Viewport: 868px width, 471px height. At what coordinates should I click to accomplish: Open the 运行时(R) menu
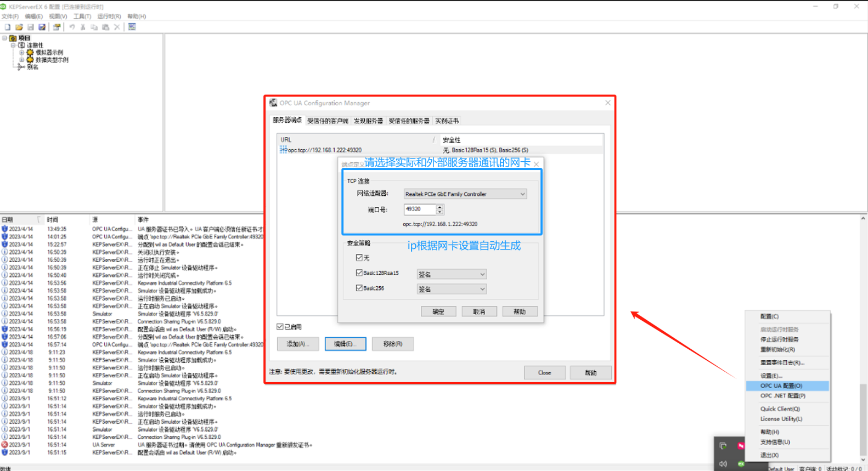(x=109, y=16)
